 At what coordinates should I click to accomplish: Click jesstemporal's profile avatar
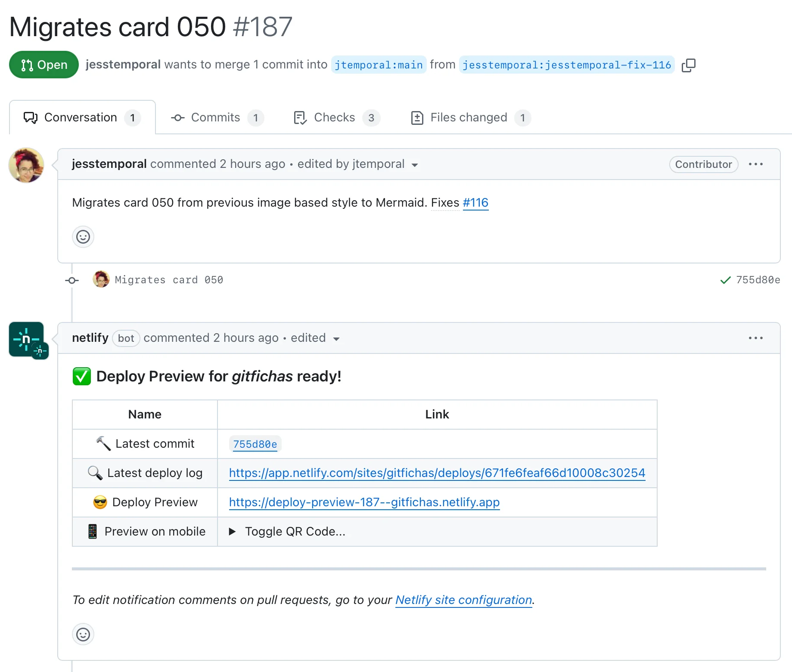point(26,165)
